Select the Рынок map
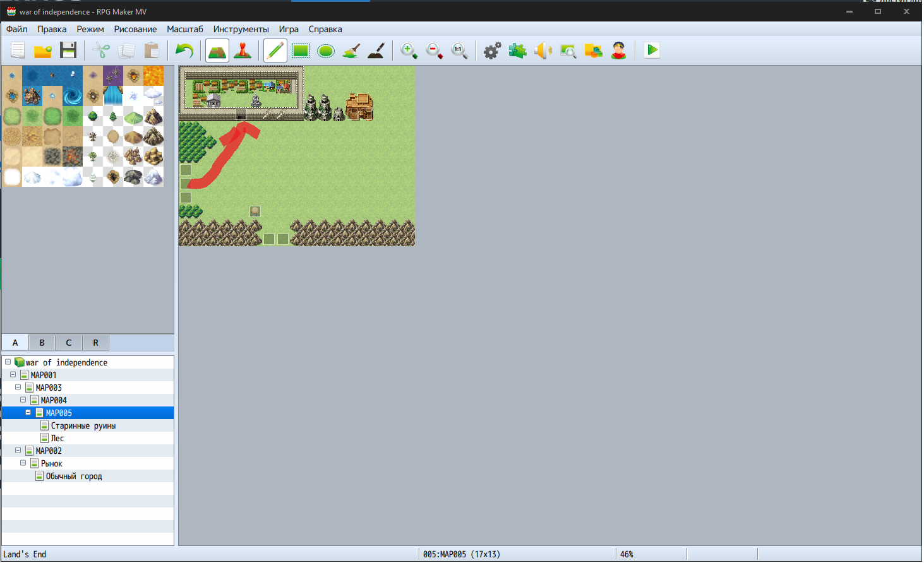The height and width of the screenshot is (563, 924). 52,463
